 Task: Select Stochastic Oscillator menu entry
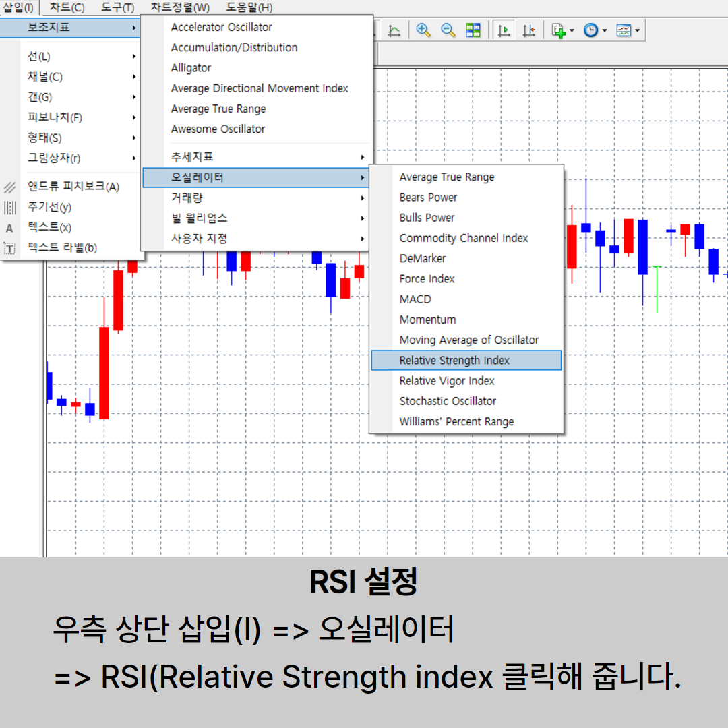(448, 401)
